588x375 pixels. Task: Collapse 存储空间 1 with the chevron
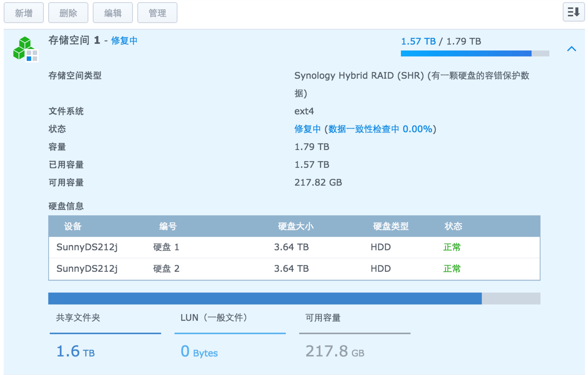point(571,49)
